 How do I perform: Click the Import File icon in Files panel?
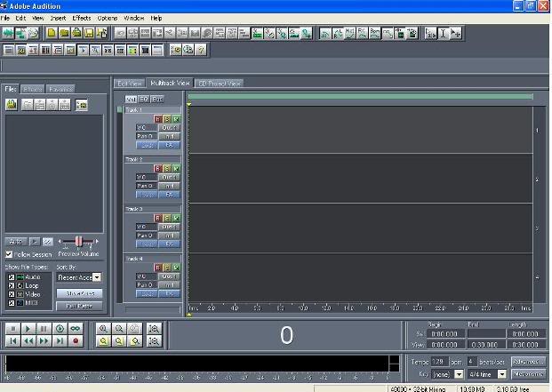(x=12, y=105)
